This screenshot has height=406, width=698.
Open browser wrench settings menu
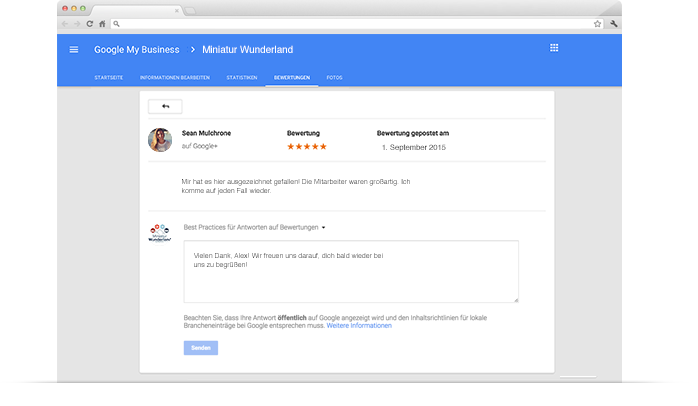(613, 23)
